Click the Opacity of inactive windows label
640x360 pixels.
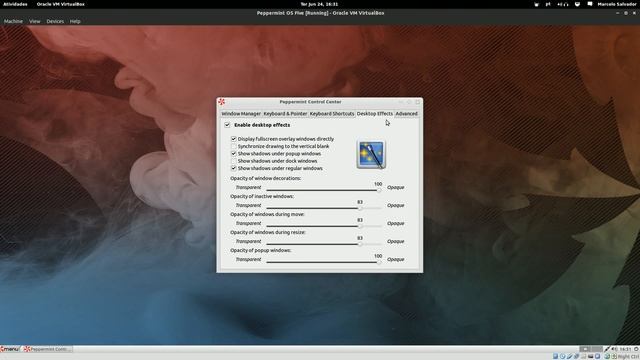[262, 196]
